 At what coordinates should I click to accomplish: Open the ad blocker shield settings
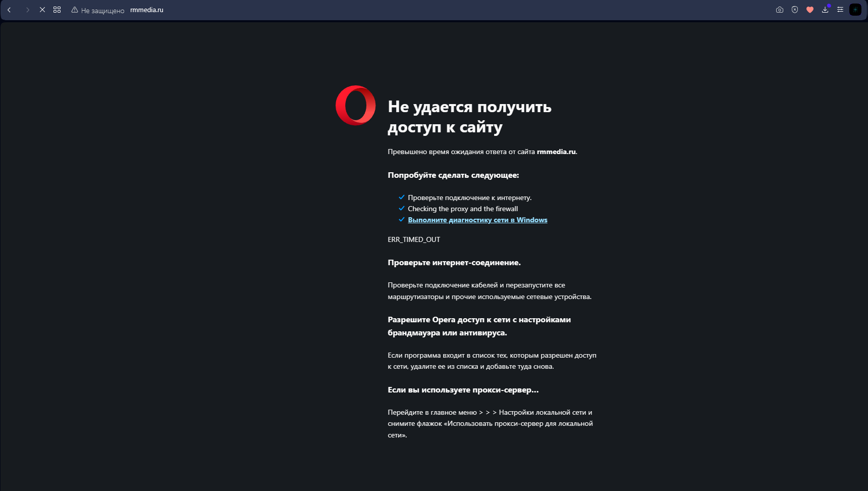[x=795, y=10]
